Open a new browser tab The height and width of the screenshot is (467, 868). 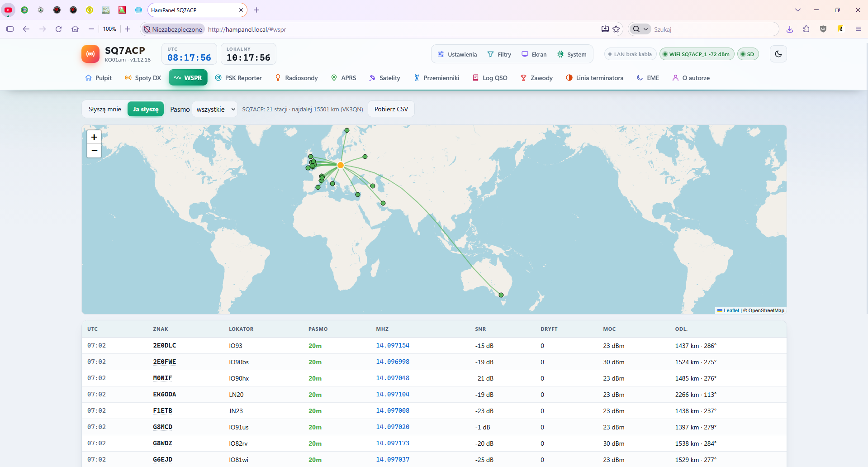click(x=256, y=10)
